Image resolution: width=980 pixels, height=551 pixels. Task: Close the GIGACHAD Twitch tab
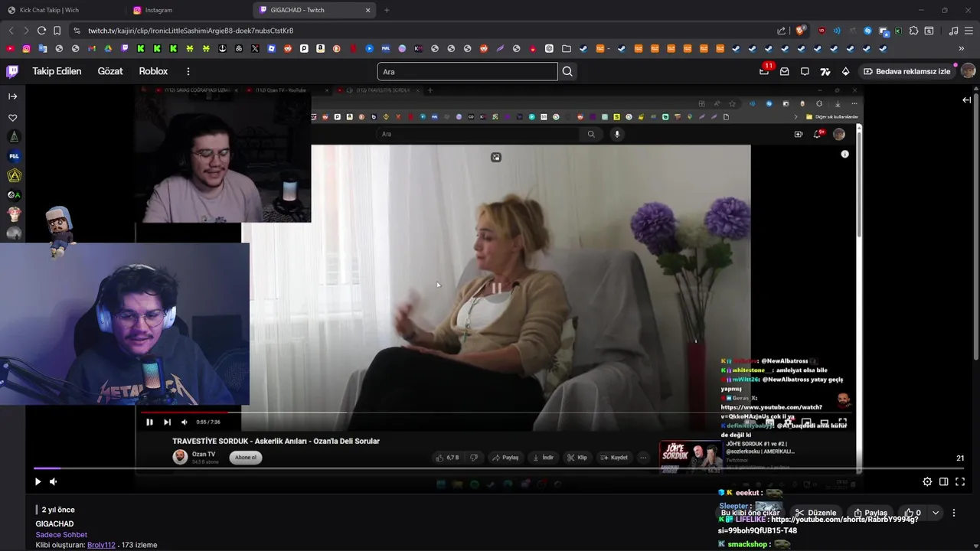pos(367,10)
